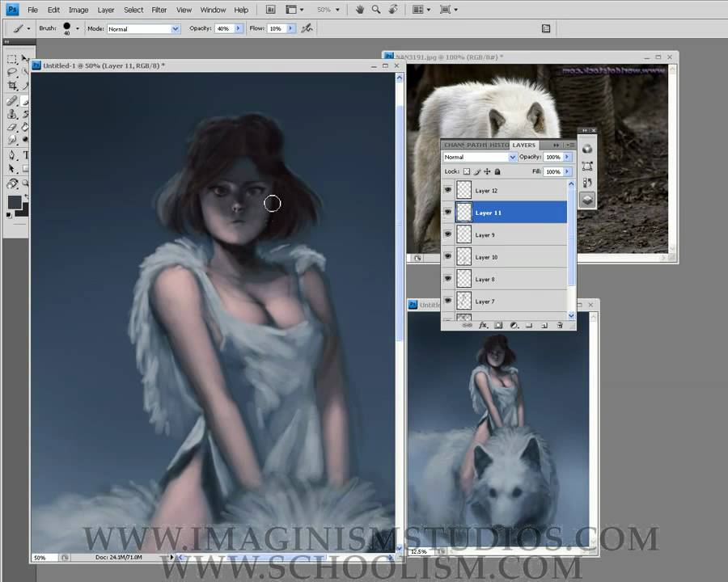Switch to the Channels tab

click(454, 145)
